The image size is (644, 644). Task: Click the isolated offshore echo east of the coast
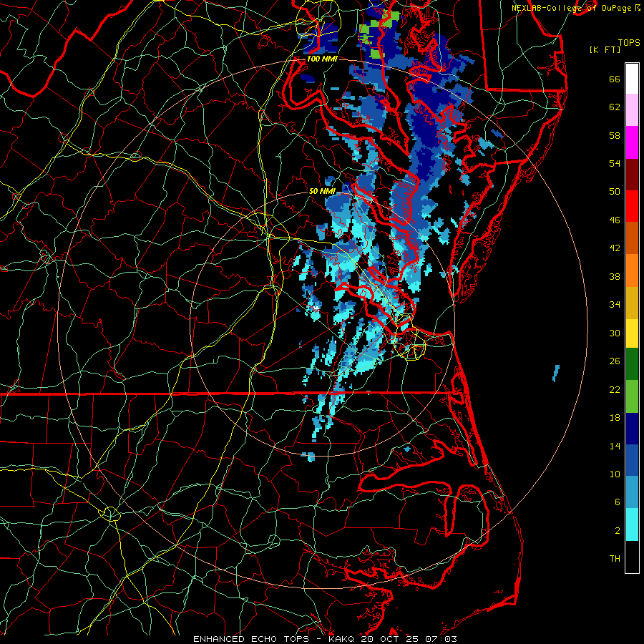[x=556, y=373]
